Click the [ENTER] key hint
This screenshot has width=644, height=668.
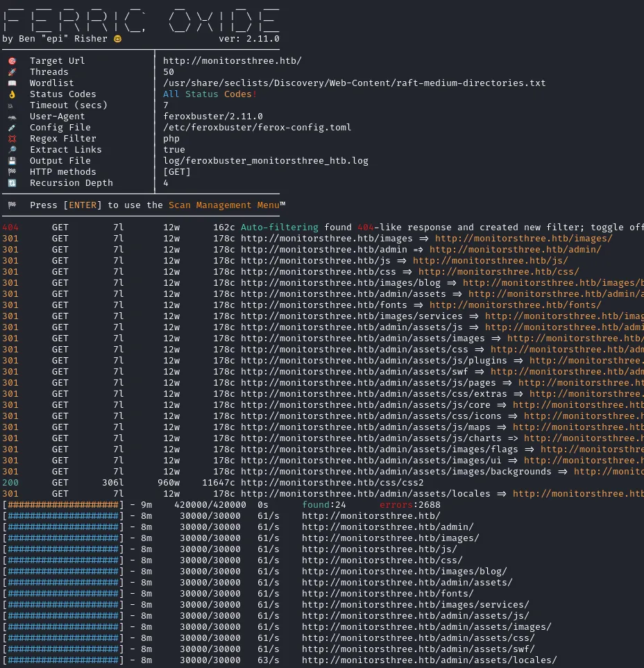point(83,205)
